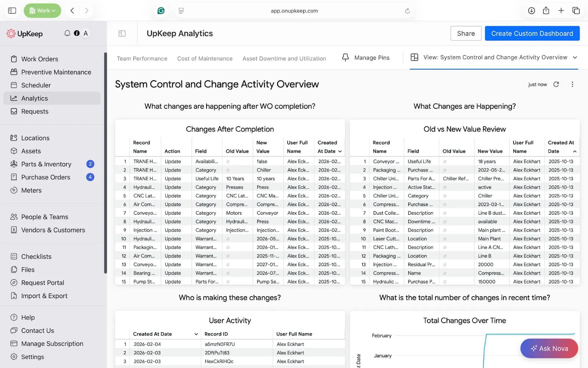Show Safari downloads
588x368 pixels.
click(531, 11)
